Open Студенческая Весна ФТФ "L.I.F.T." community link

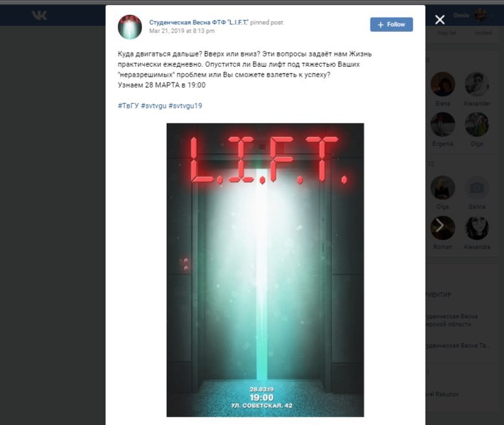tap(198, 22)
